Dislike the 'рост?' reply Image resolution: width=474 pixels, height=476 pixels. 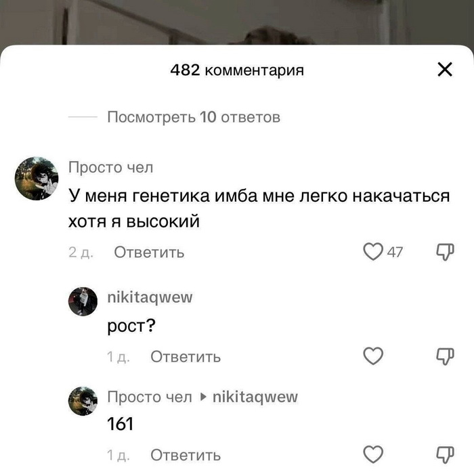[x=445, y=356]
